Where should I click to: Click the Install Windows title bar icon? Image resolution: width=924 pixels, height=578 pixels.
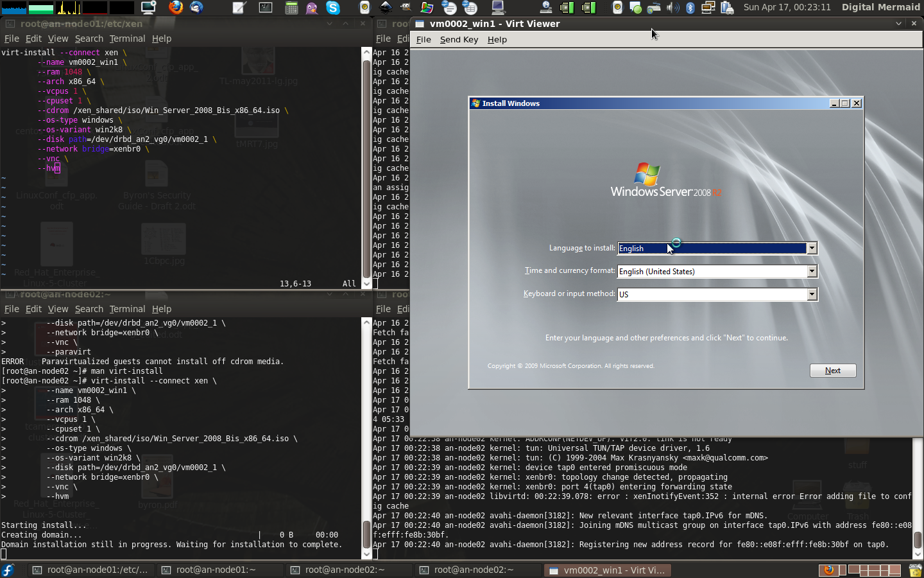pyautogui.click(x=475, y=103)
